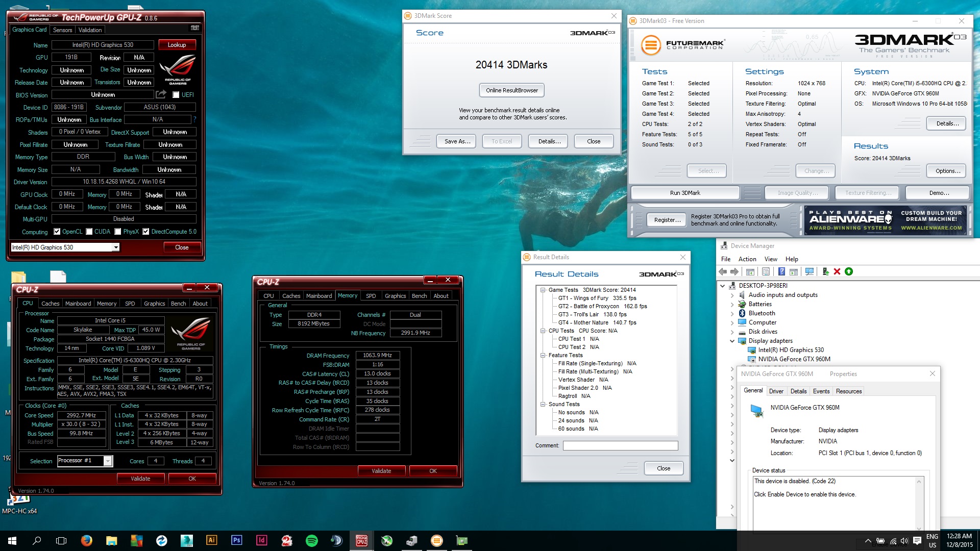Open the Processor #1 selection dropdown
Screen dimensions: 980x551
(108, 461)
